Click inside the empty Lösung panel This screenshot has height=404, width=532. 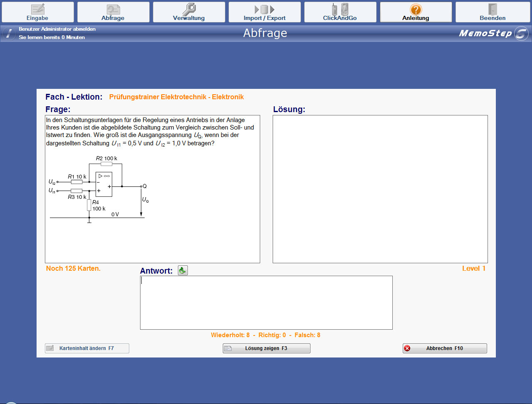click(380, 189)
